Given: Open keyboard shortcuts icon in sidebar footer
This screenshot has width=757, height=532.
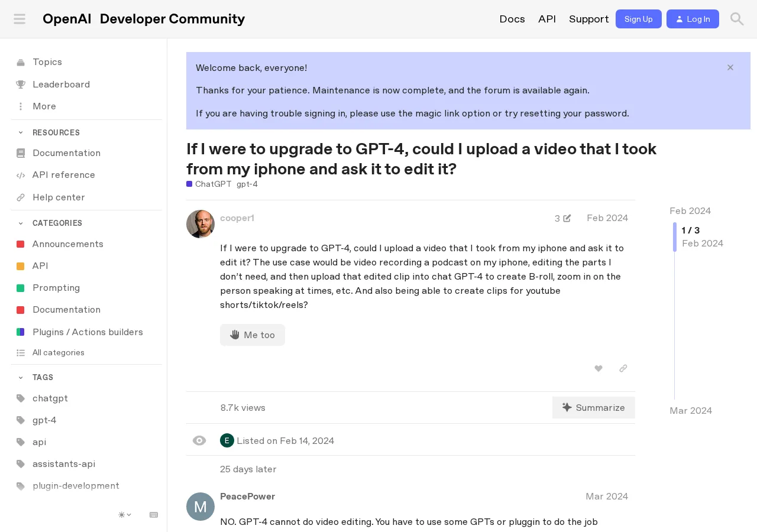Looking at the screenshot, I should click(x=154, y=515).
